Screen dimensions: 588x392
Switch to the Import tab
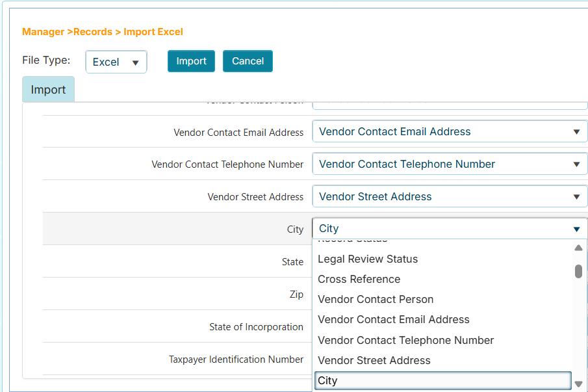(x=48, y=90)
